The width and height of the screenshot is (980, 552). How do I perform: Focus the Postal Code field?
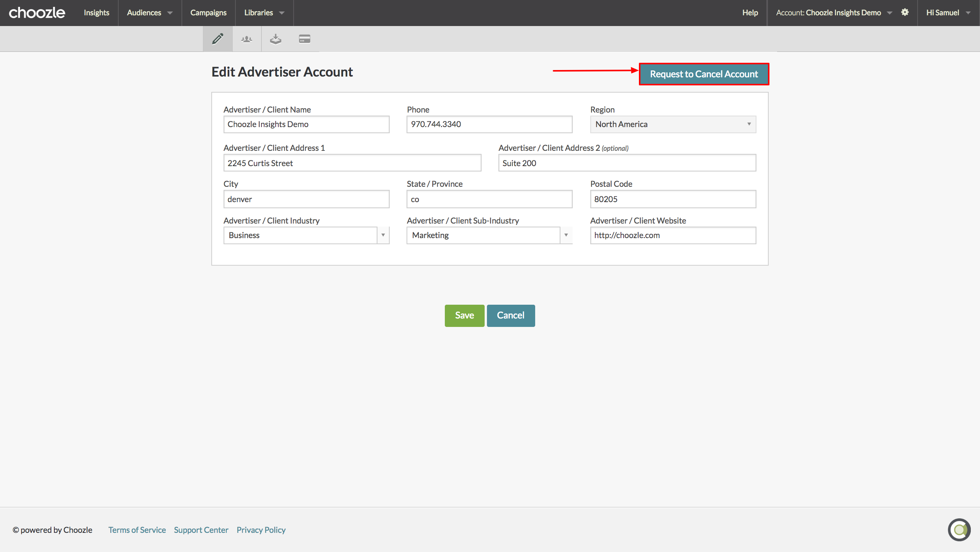click(x=673, y=199)
